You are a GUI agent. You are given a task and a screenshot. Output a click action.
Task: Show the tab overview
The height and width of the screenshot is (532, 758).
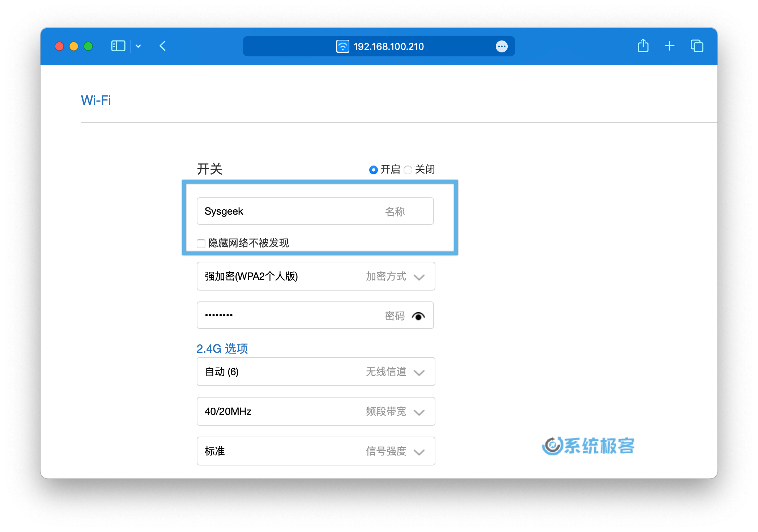pos(697,46)
